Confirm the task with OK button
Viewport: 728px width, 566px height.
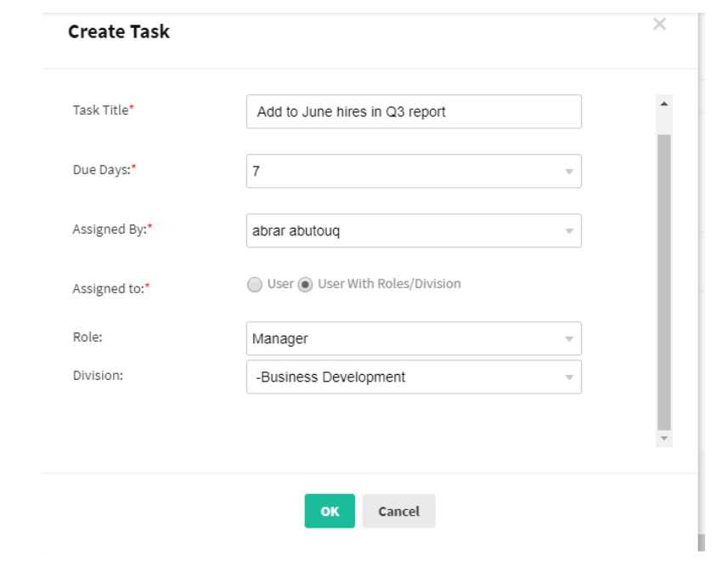coord(330,511)
